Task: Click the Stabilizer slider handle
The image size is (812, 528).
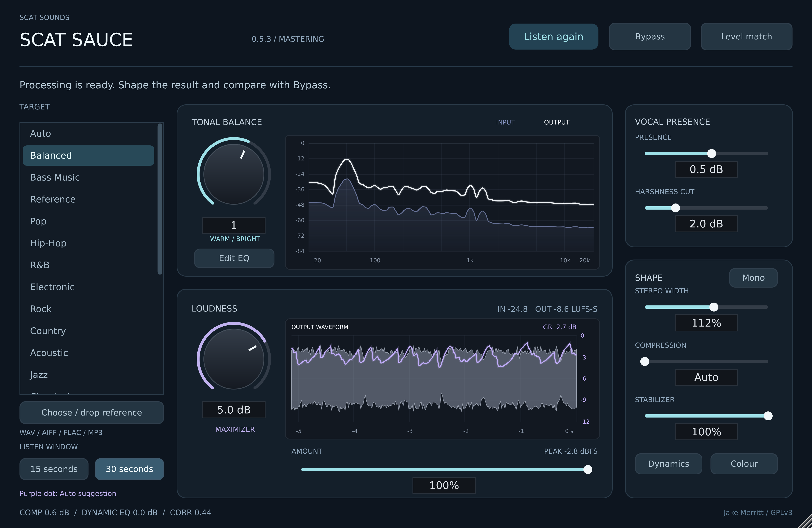Action: [768, 416]
